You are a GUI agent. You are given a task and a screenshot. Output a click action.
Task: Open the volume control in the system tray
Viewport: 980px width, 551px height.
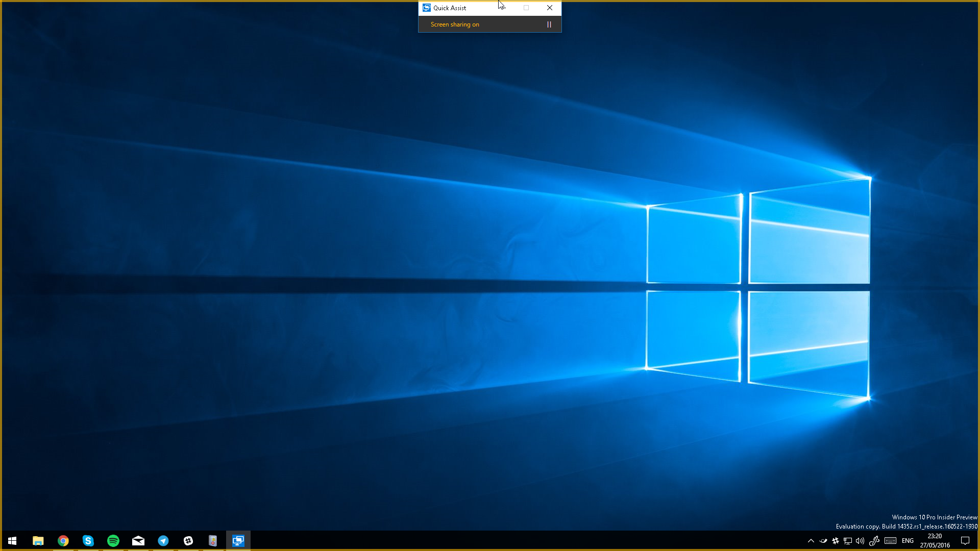coord(860,541)
